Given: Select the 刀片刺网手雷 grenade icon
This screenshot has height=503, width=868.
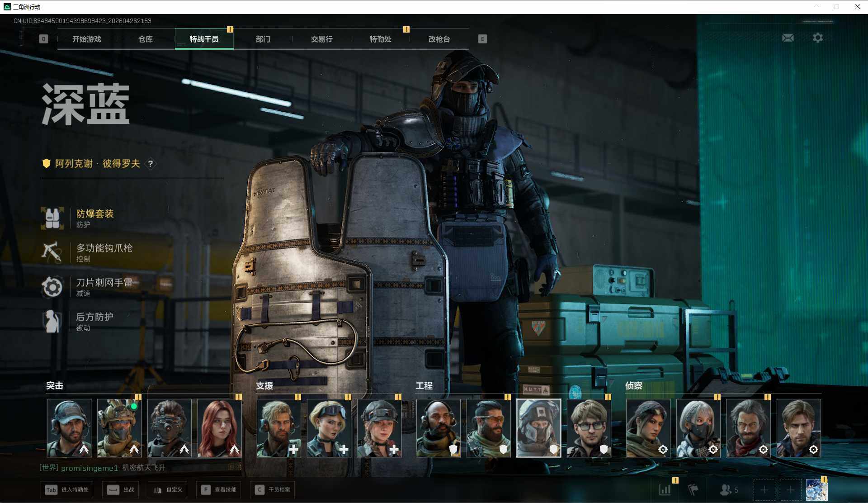Looking at the screenshot, I should pyautogui.click(x=52, y=287).
